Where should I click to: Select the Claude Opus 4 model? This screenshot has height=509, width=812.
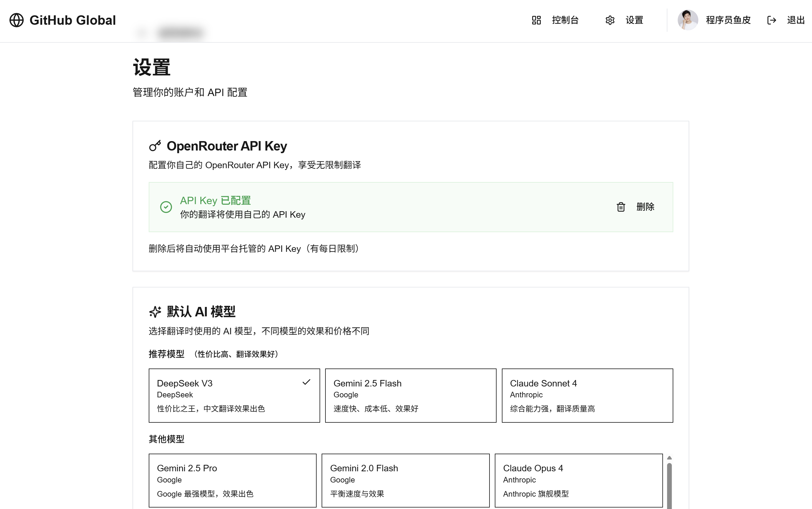pyautogui.click(x=578, y=480)
